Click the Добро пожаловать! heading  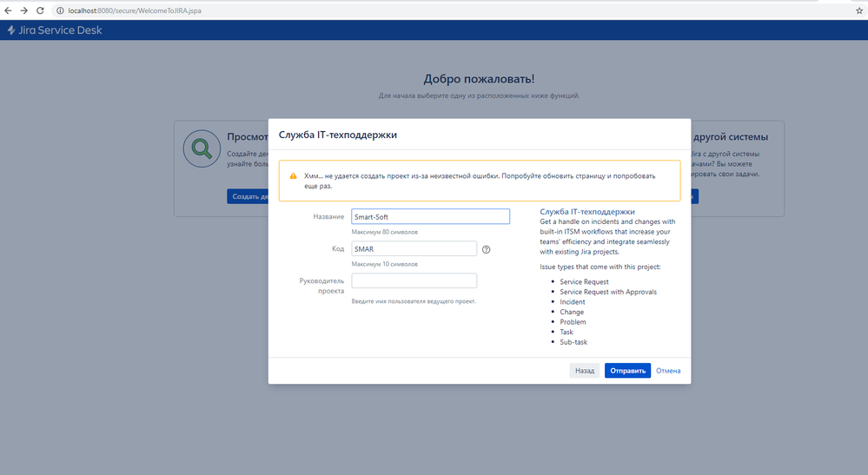point(479,78)
